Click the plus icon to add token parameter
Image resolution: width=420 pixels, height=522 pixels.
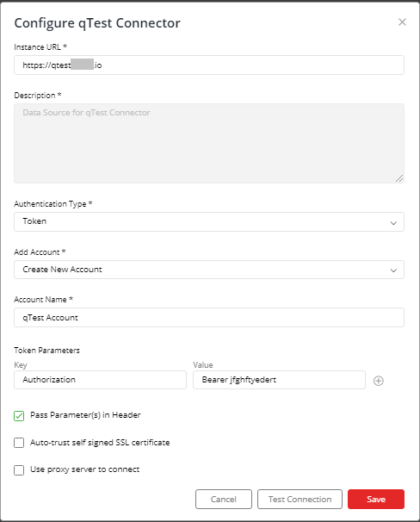[x=379, y=381]
